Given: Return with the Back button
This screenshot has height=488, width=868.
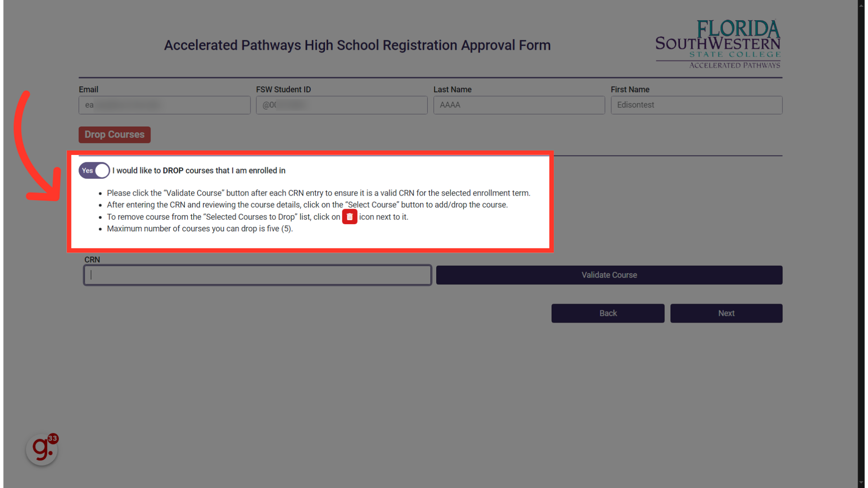Looking at the screenshot, I should tap(608, 313).
